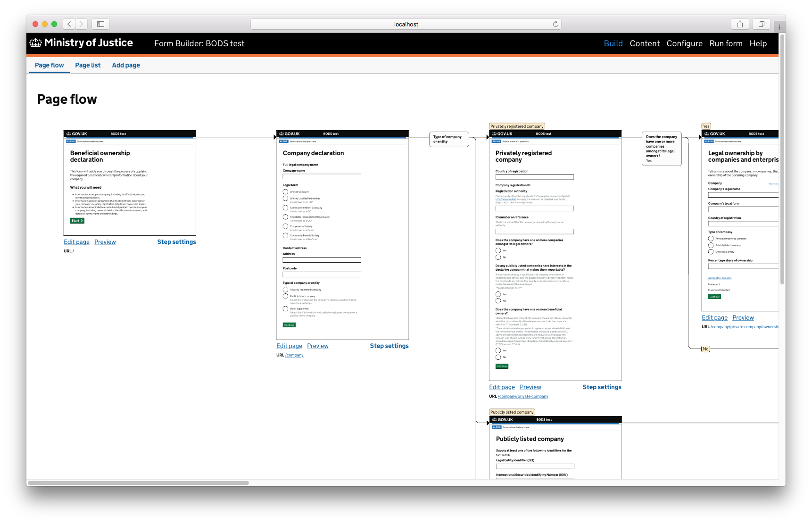Viewport: 812px width, 524px height.
Task: Switch to Page flow tab
Action: (x=50, y=66)
